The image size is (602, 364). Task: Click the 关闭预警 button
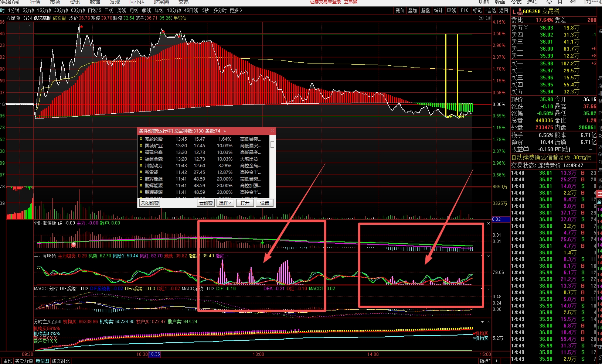(150, 203)
